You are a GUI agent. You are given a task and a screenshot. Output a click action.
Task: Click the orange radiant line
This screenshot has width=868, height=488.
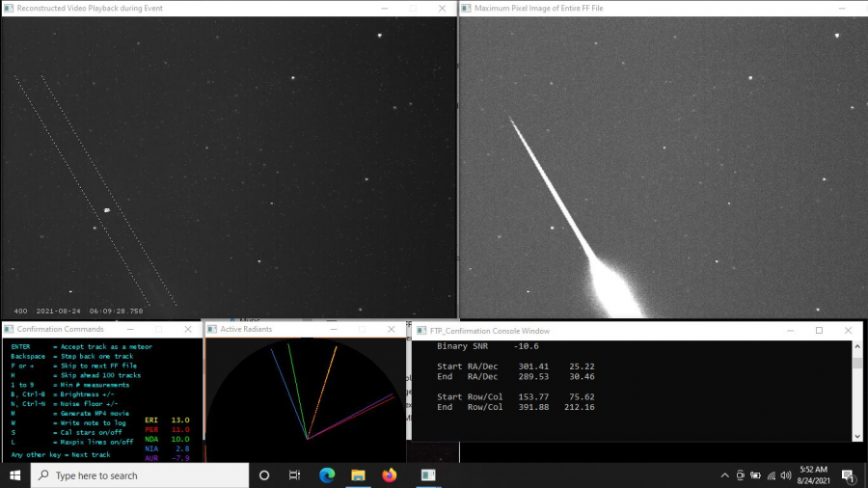pyautogui.click(x=321, y=393)
